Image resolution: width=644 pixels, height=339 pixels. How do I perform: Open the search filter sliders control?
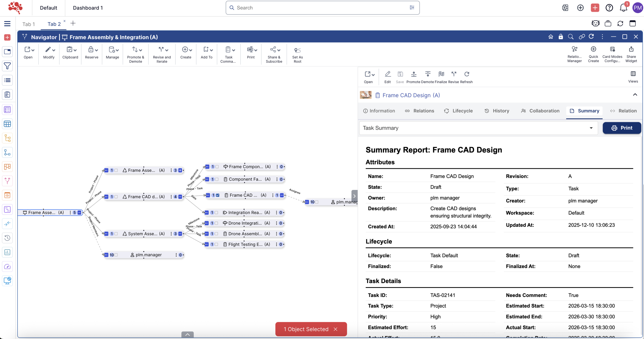(412, 8)
